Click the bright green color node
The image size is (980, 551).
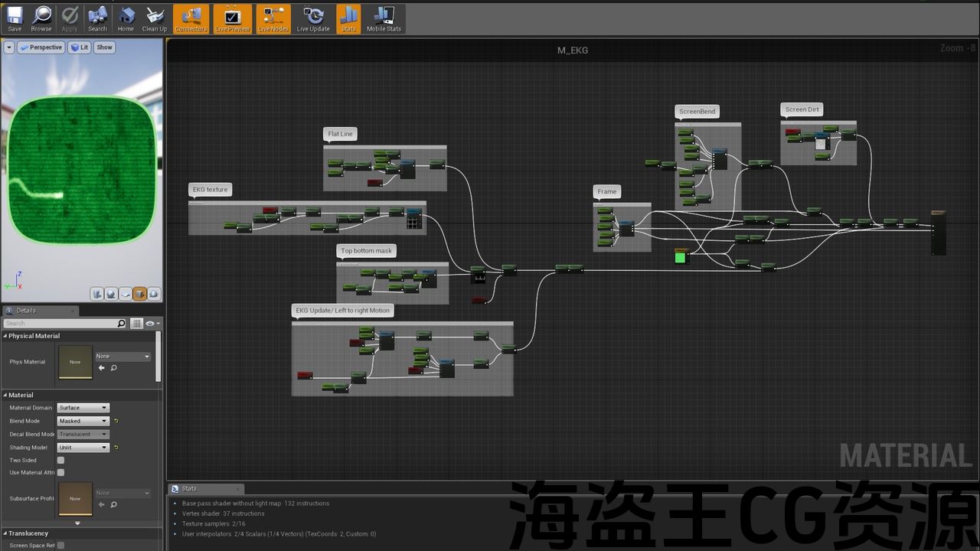coord(680,258)
